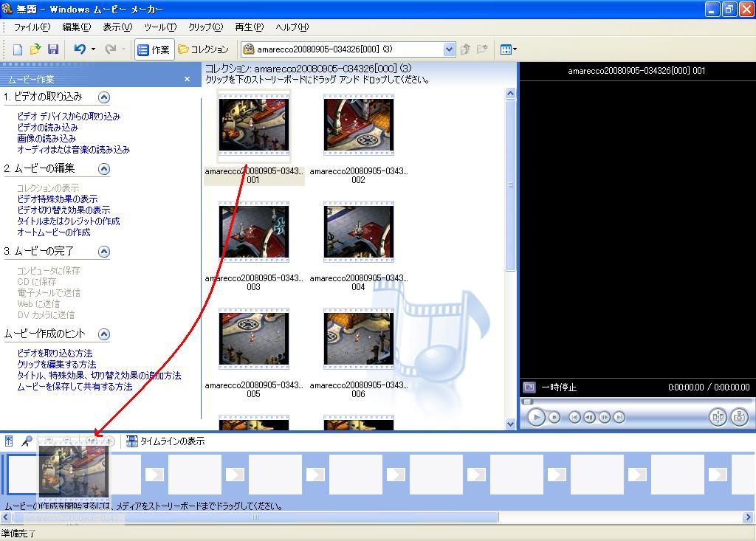This screenshot has height=541, width=756.
Task: Click the Take Picture camera icon
Action: (739, 417)
